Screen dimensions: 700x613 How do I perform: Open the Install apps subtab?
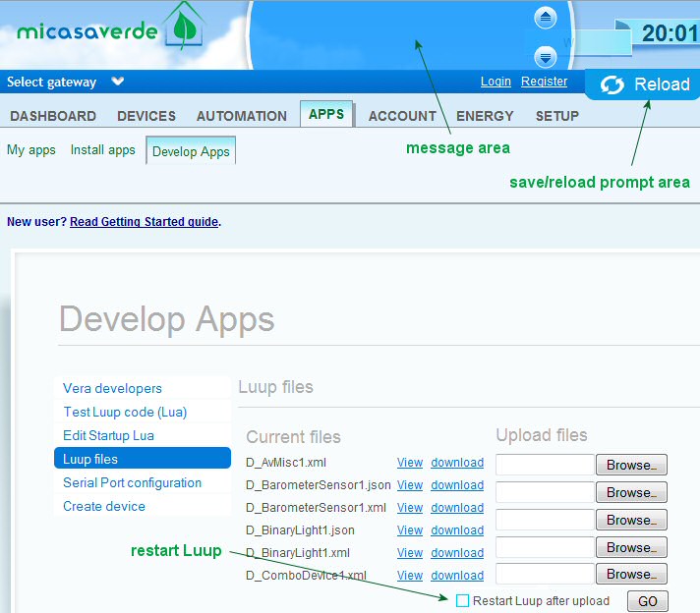click(x=102, y=150)
